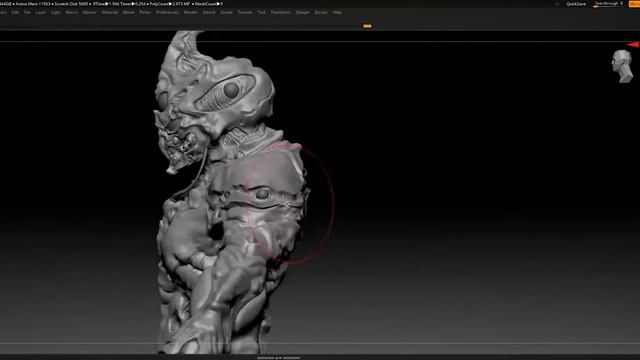Viewport: 640px width, 360px height.
Task: Open the Zscript menu
Action: click(320, 12)
